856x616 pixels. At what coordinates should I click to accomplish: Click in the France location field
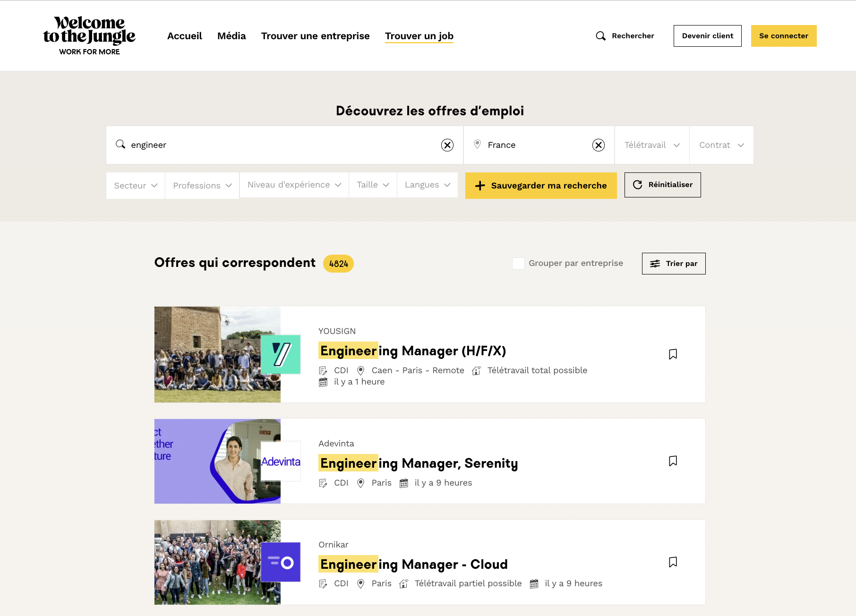point(539,145)
